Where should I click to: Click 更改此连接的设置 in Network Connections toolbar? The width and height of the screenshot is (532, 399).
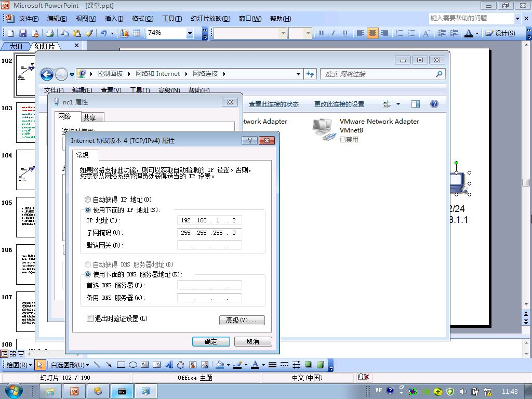pos(339,104)
